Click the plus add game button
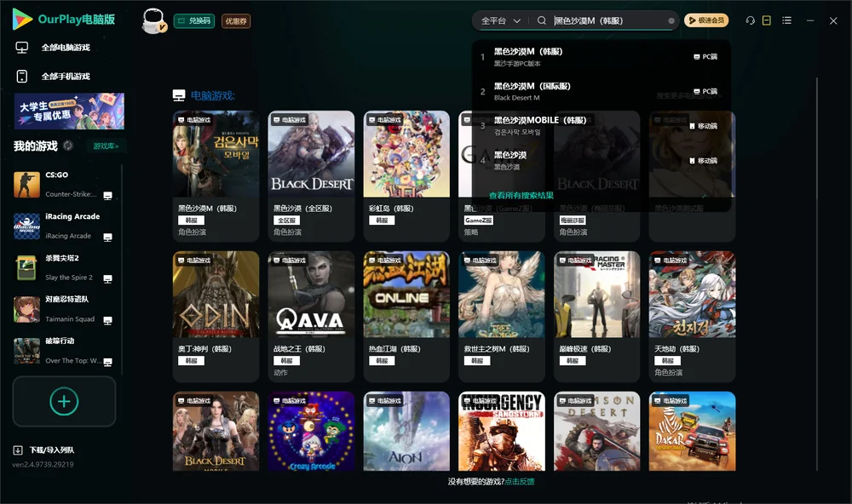The height and width of the screenshot is (504, 852). point(64,401)
